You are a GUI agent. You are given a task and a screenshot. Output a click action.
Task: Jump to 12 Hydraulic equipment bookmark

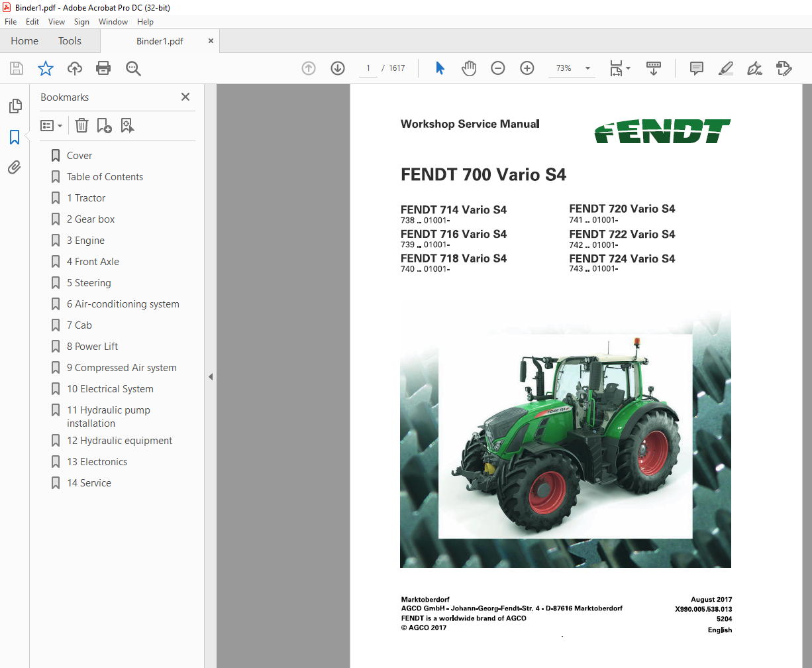(x=119, y=441)
